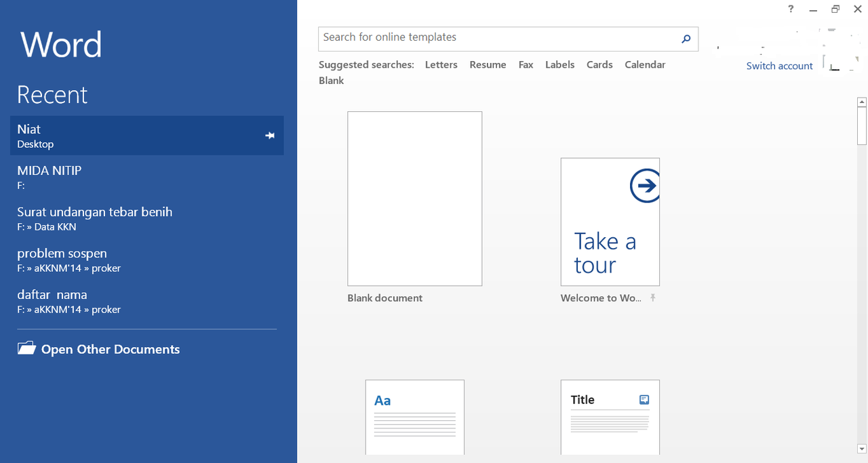Click the folder icon for Open Other Documents
The width and height of the screenshot is (868, 463).
click(26, 348)
